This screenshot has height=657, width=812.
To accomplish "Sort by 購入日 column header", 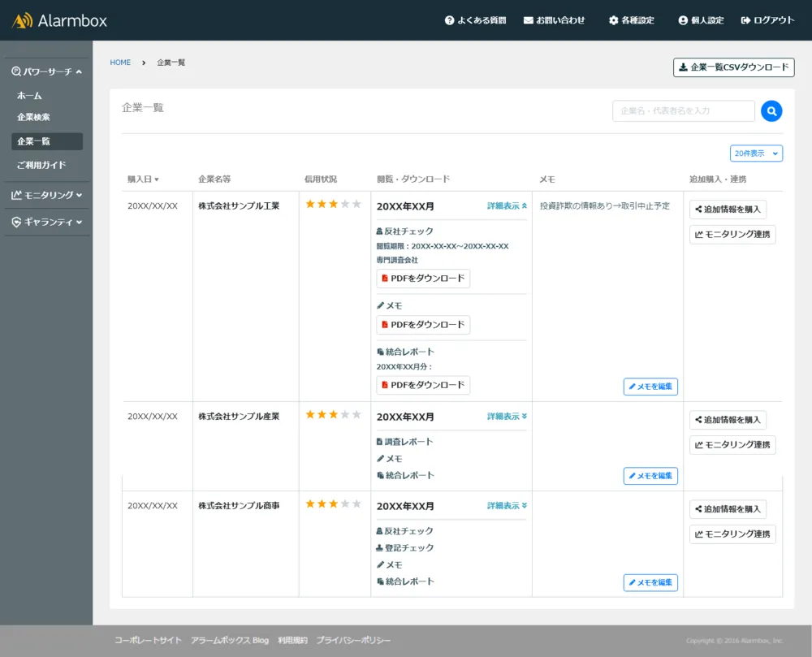I will click(x=144, y=179).
